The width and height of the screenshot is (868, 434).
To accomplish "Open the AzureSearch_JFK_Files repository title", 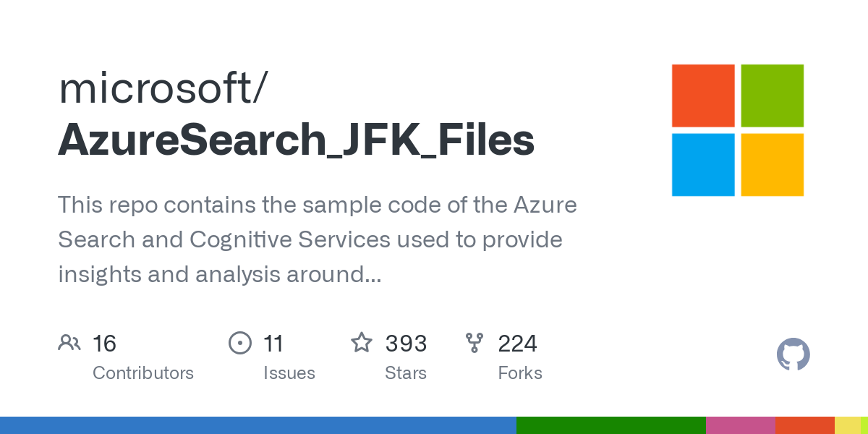I will tap(297, 140).
